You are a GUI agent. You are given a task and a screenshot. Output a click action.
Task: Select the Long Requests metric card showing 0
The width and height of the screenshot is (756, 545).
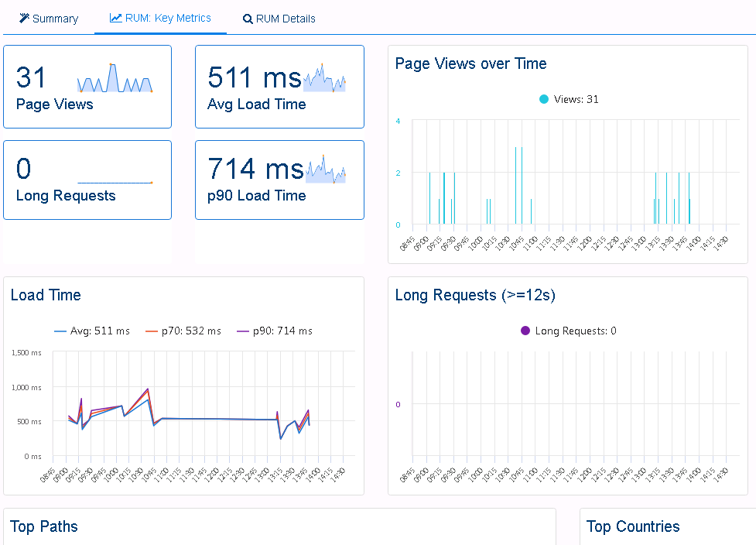[x=87, y=180]
